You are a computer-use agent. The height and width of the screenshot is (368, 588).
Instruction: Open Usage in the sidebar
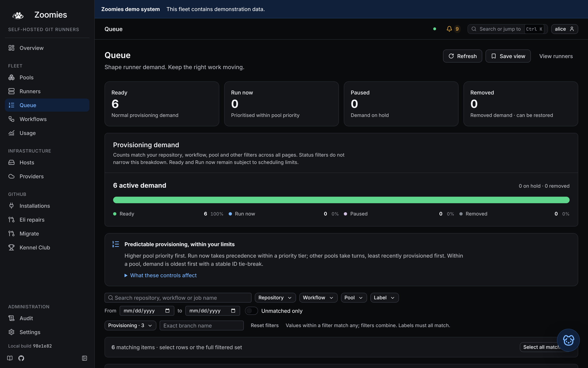(47, 133)
